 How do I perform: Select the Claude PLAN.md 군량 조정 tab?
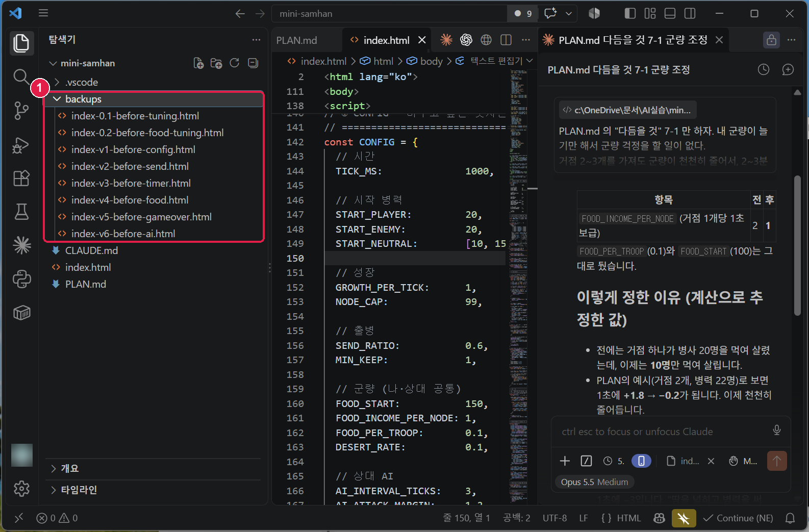click(633, 40)
